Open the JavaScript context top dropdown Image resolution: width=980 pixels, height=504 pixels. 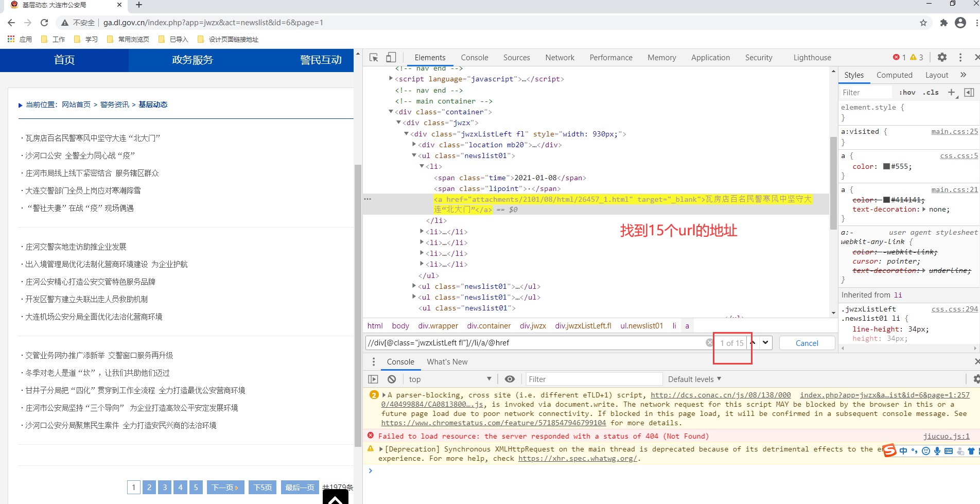[x=450, y=379]
